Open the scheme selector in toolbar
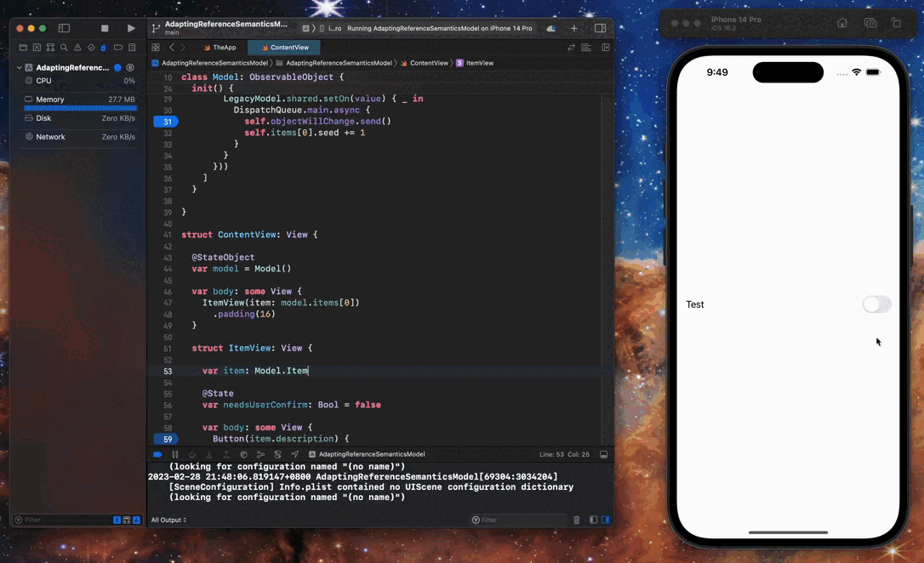 click(x=305, y=28)
